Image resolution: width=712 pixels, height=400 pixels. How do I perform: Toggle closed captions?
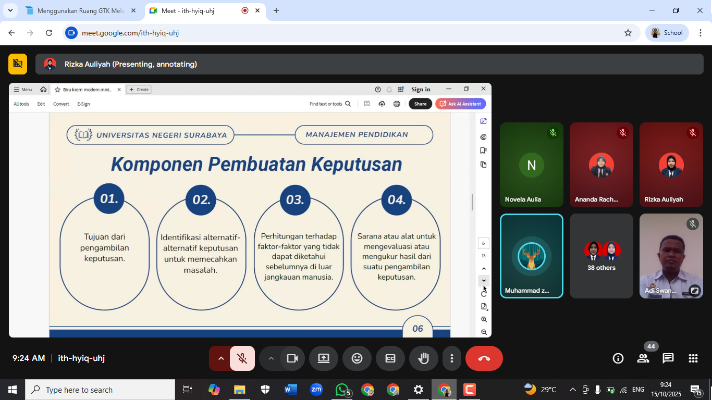point(390,358)
